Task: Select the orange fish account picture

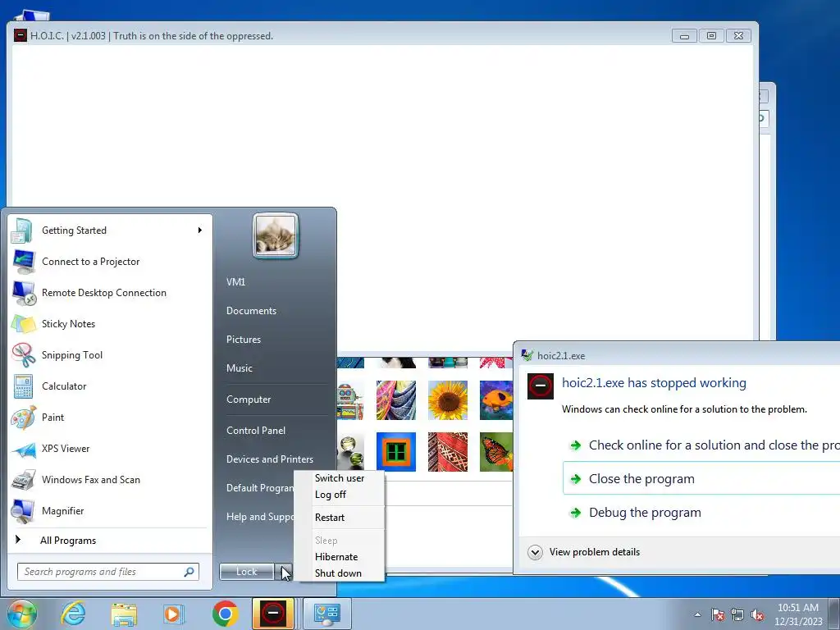Action: 496,400
